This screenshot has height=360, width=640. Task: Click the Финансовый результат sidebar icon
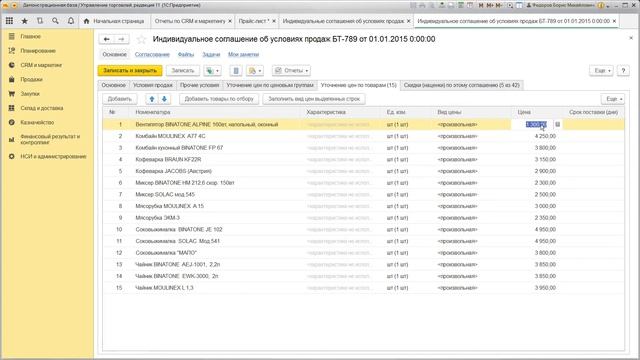click(11, 140)
